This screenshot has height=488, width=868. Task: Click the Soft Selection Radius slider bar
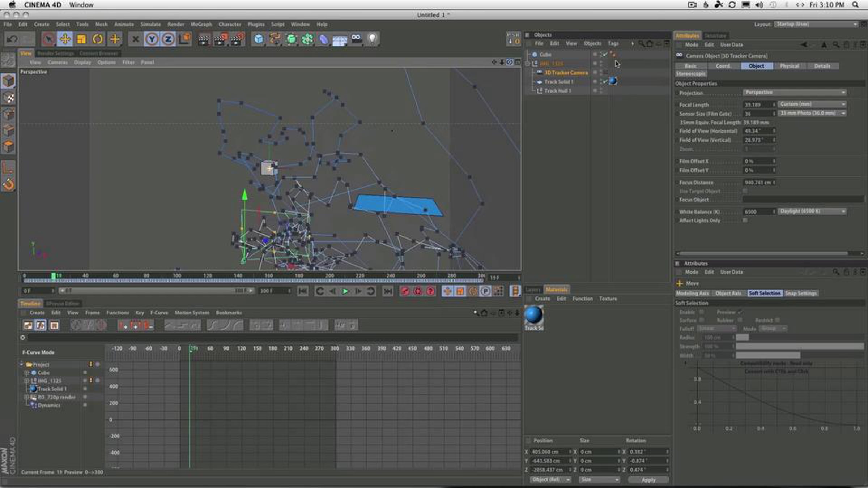click(800, 337)
